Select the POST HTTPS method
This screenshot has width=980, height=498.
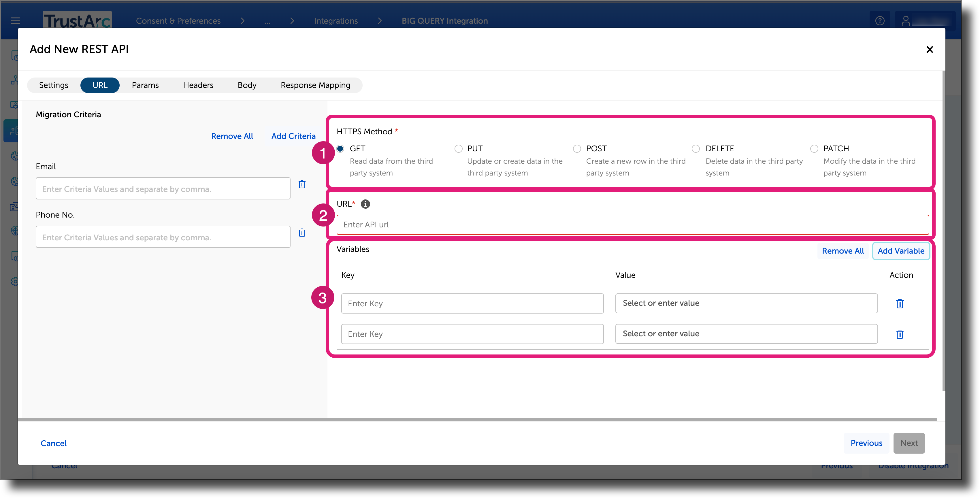[577, 149]
